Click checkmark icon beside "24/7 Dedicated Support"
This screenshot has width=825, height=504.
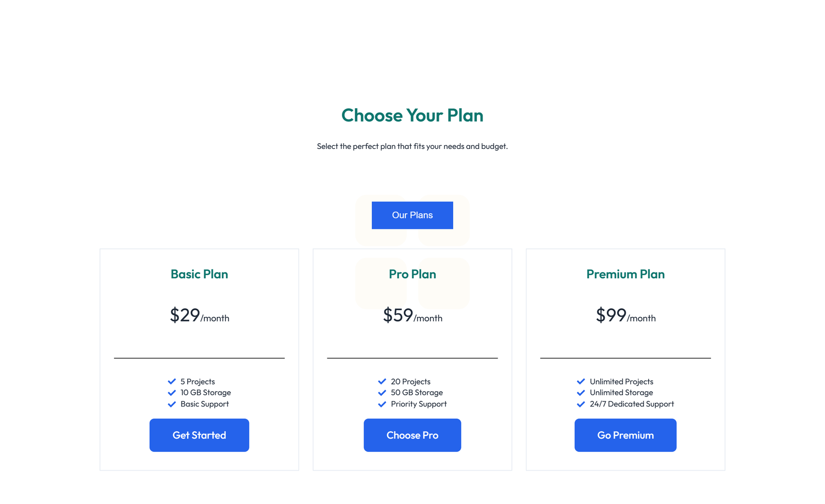581,404
